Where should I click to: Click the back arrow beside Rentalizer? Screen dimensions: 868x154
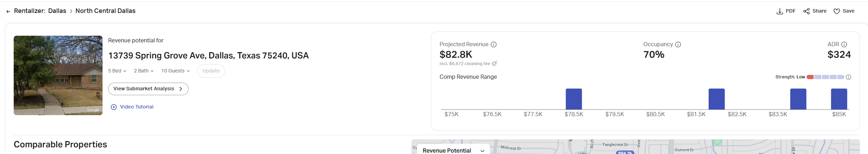(8, 11)
